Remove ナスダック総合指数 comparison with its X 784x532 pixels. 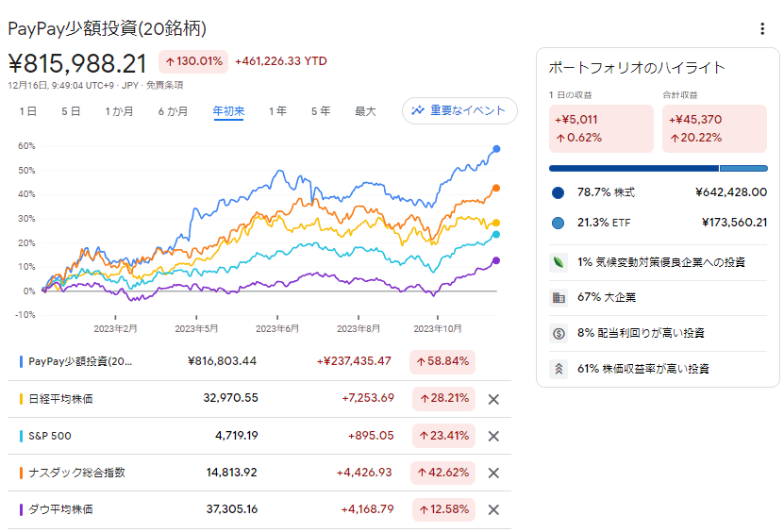[492, 473]
